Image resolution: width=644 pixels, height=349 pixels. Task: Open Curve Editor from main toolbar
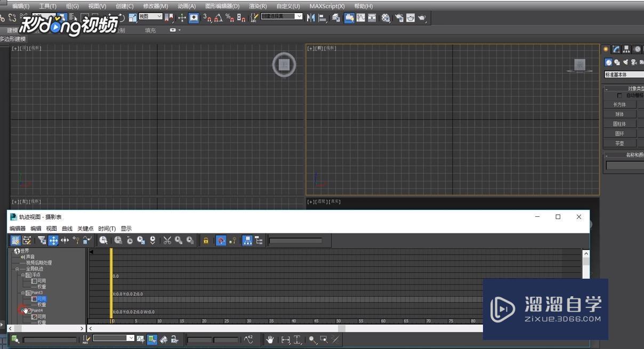coord(360,18)
